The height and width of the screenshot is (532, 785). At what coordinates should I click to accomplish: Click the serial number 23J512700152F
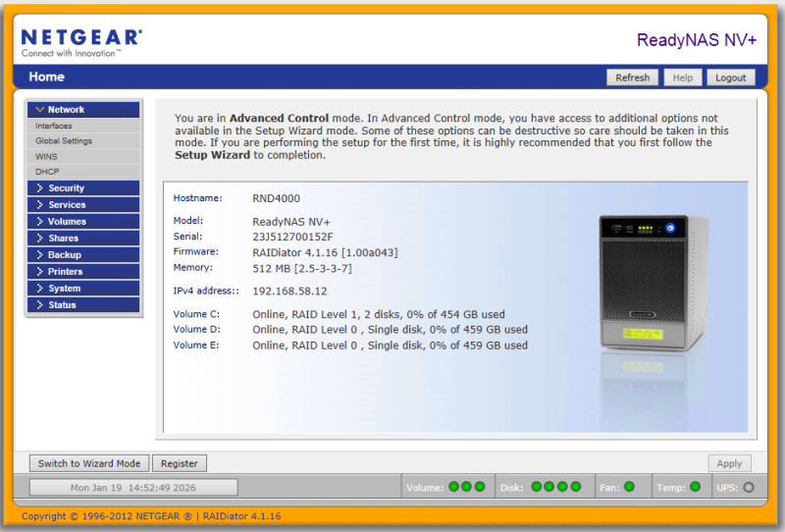(292, 237)
